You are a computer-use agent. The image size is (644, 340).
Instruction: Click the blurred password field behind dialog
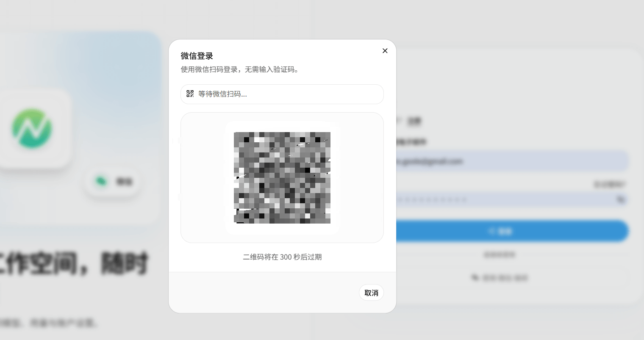[x=512, y=199]
